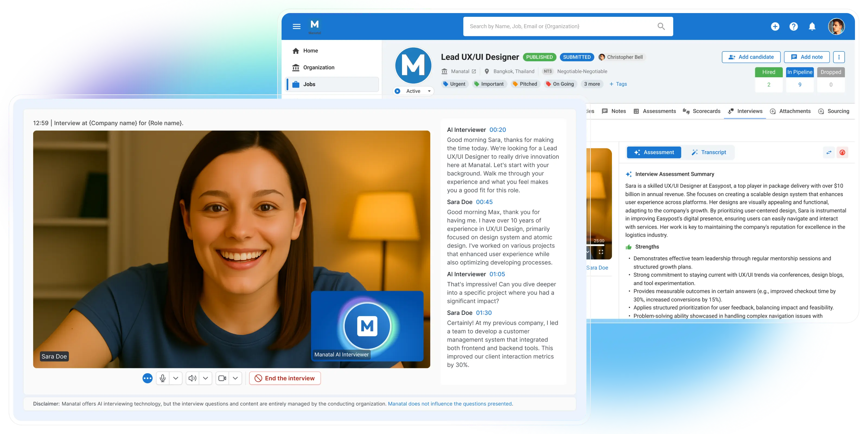Click the red record icon in assessment panel

tap(843, 152)
